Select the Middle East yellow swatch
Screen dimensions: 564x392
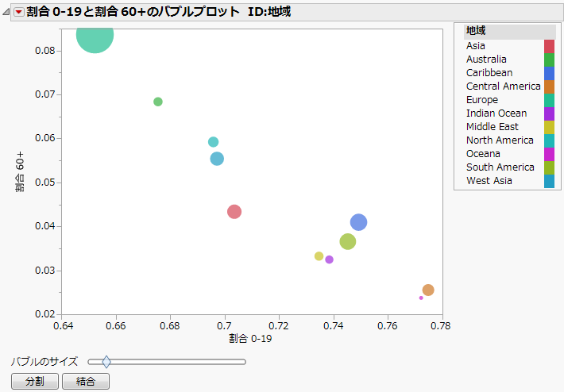[x=549, y=127]
